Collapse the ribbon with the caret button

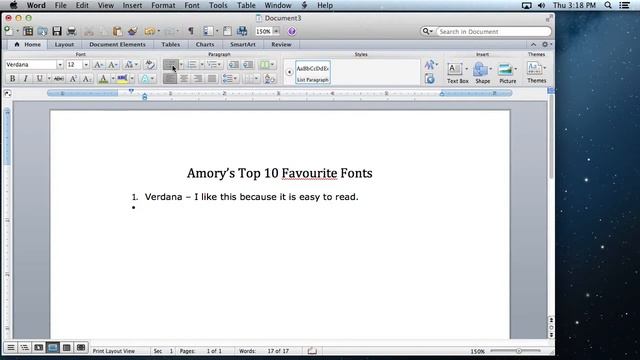[x=533, y=44]
